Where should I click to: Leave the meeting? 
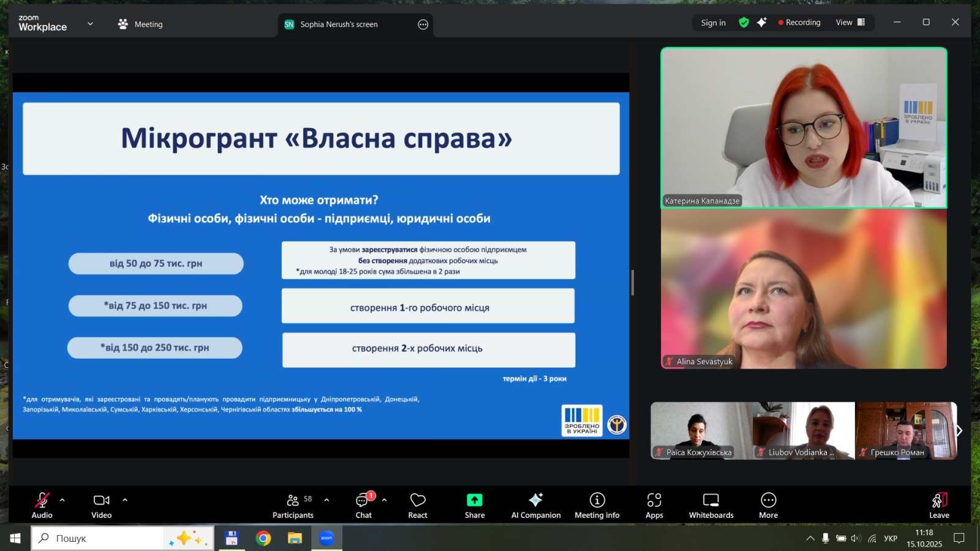(x=939, y=505)
